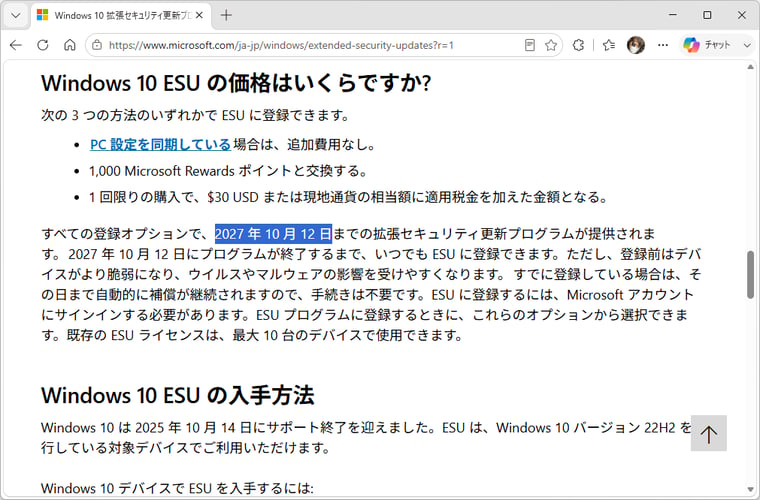
Task: Follow the PC 設定を同期している link
Action: pos(160,144)
